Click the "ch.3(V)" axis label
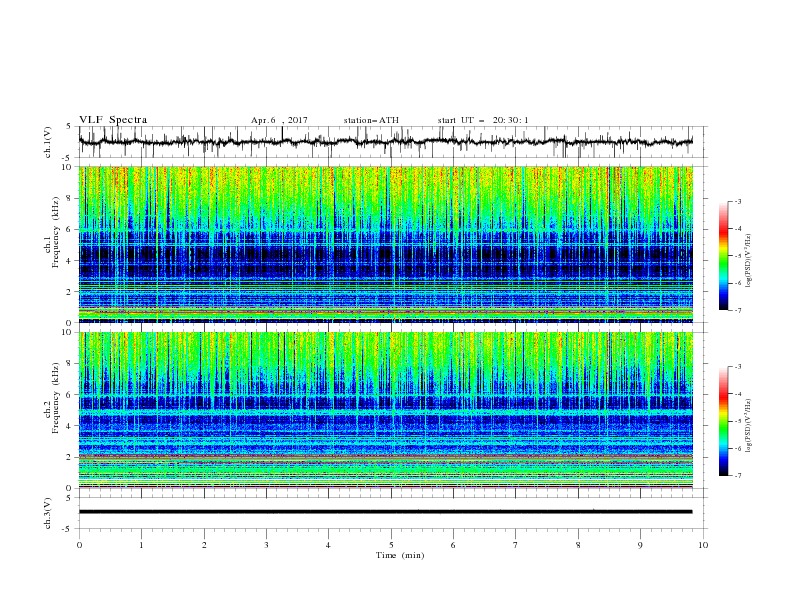 (x=48, y=513)
